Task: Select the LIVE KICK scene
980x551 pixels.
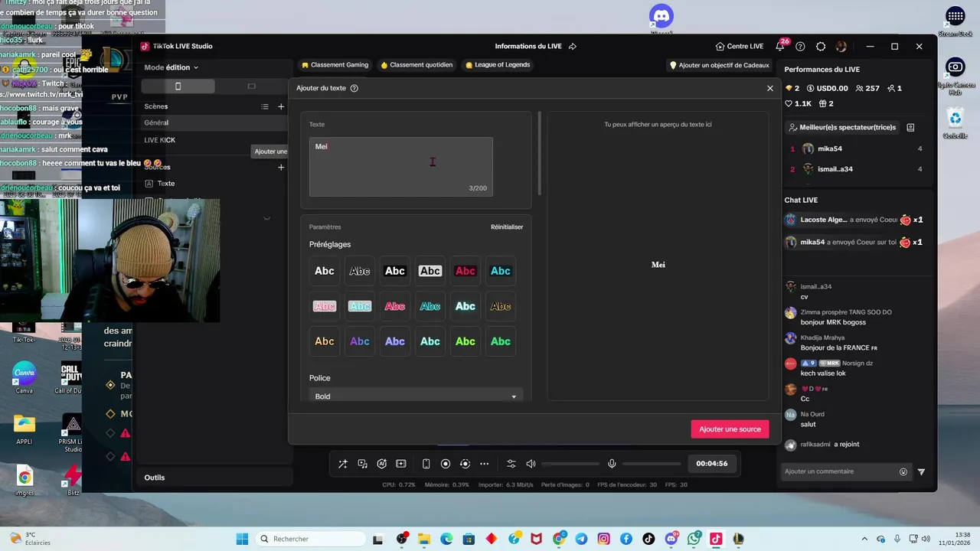Action: click(x=214, y=140)
